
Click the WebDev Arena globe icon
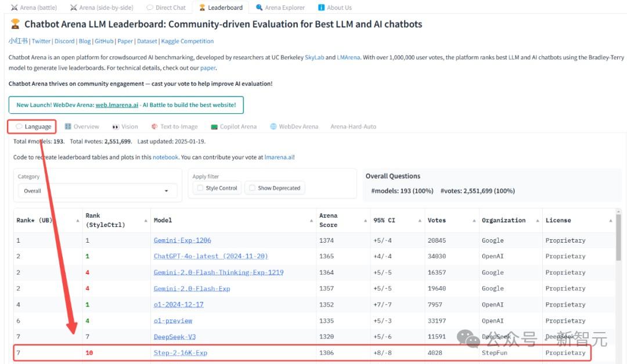pos(273,127)
